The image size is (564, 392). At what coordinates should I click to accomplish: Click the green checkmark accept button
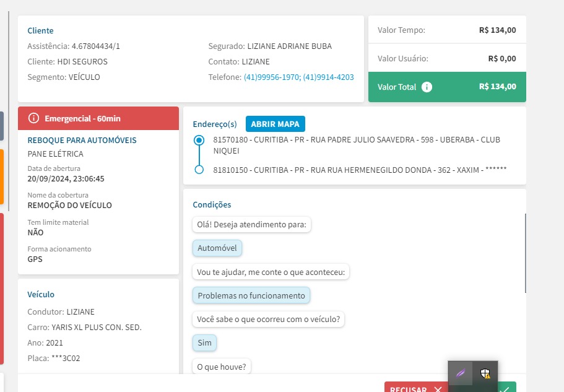(505, 389)
